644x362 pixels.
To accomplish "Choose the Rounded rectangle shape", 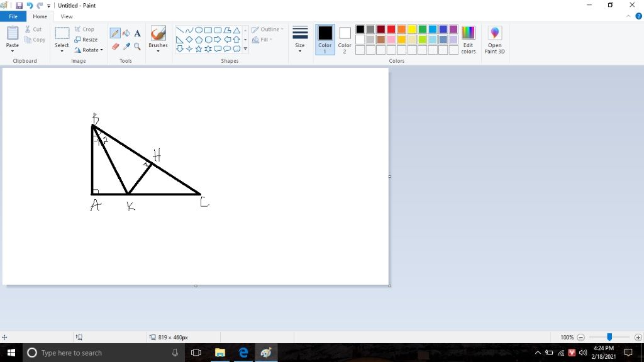I will click(x=218, y=30).
